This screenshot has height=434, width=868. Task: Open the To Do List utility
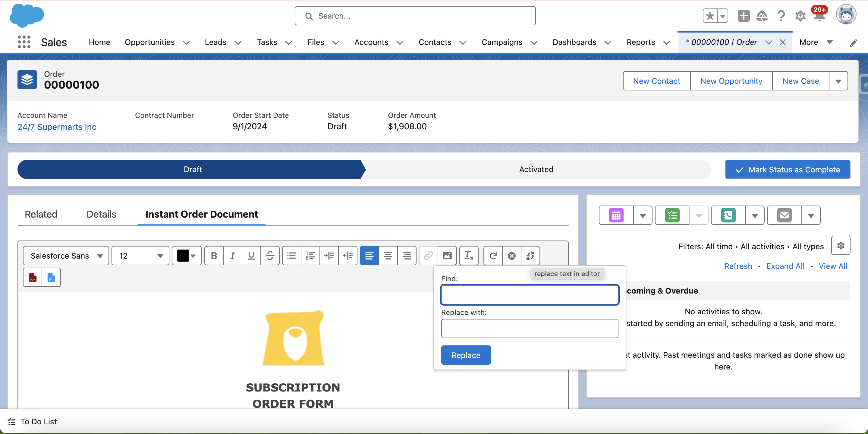pyautogui.click(x=32, y=422)
